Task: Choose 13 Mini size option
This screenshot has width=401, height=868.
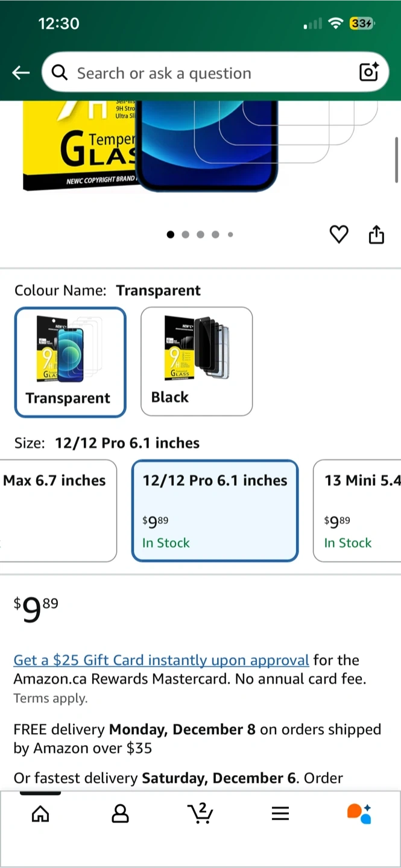Action: point(357,511)
